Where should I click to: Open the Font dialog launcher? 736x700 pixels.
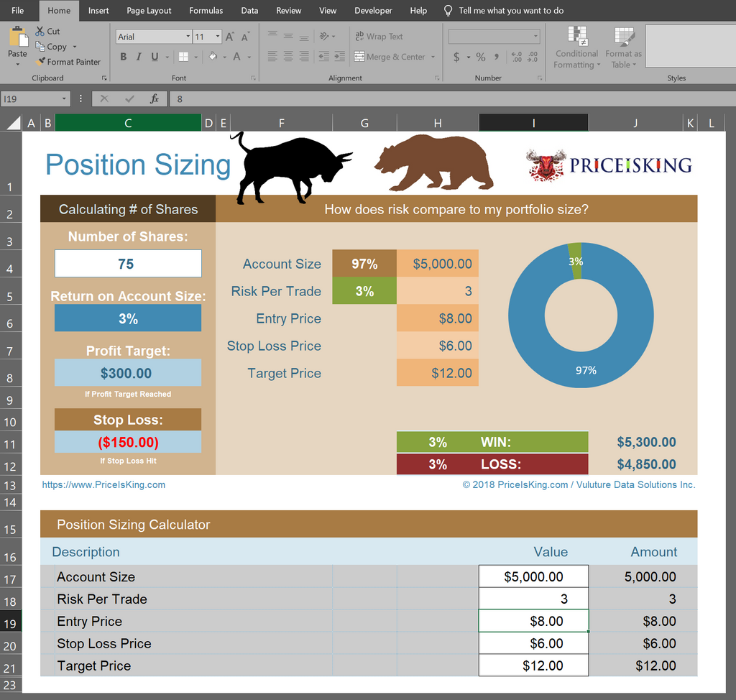pos(254,78)
